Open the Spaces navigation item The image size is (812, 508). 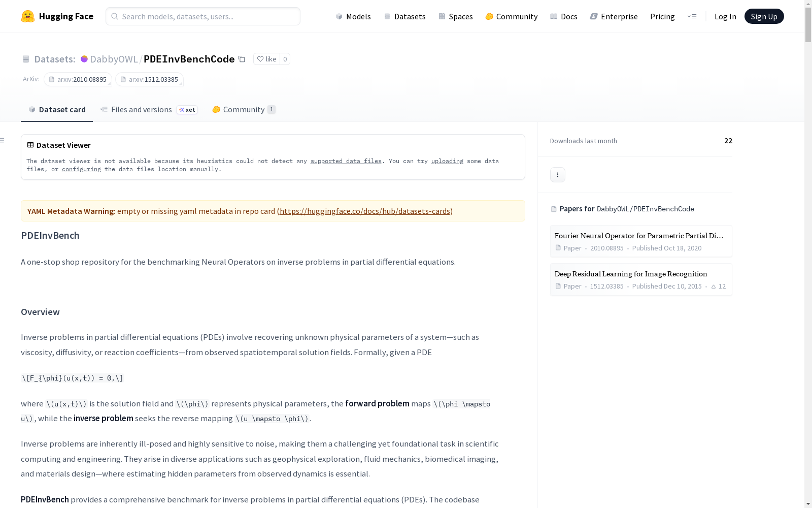click(x=456, y=16)
